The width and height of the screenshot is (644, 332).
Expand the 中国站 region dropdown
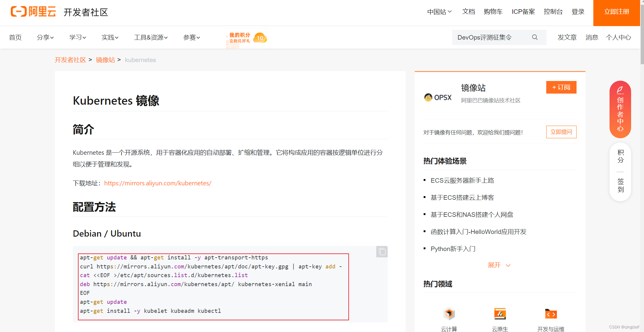pos(439,12)
